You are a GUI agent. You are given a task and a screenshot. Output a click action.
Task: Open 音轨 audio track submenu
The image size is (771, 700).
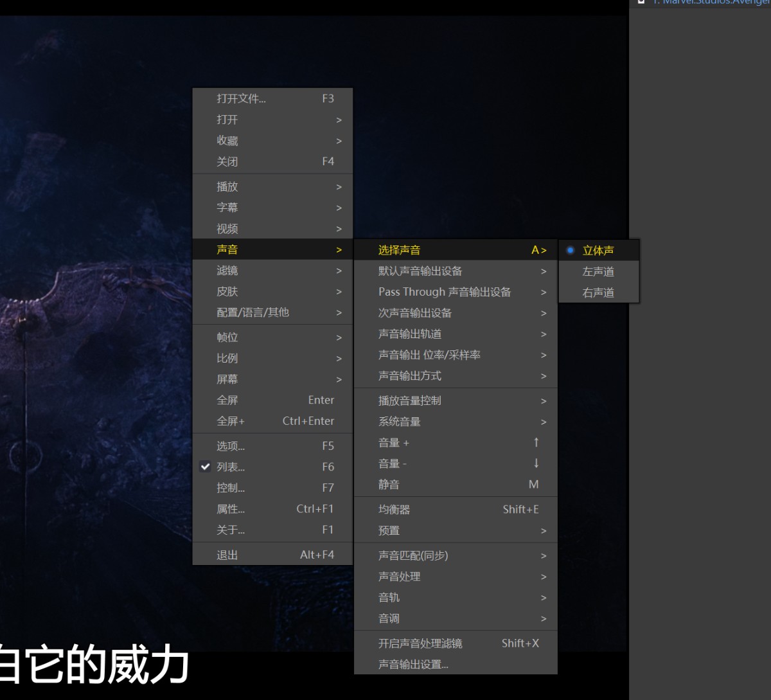pos(456,597)
